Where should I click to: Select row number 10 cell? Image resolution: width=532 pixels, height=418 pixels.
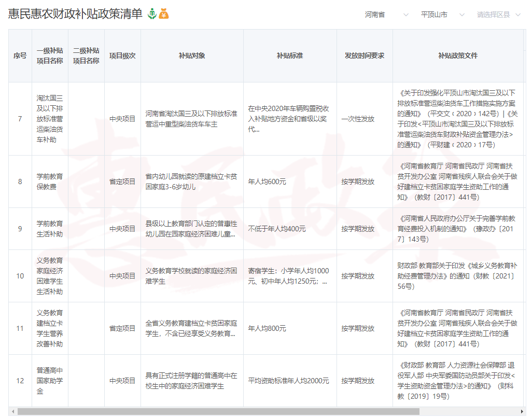[20, 276]
